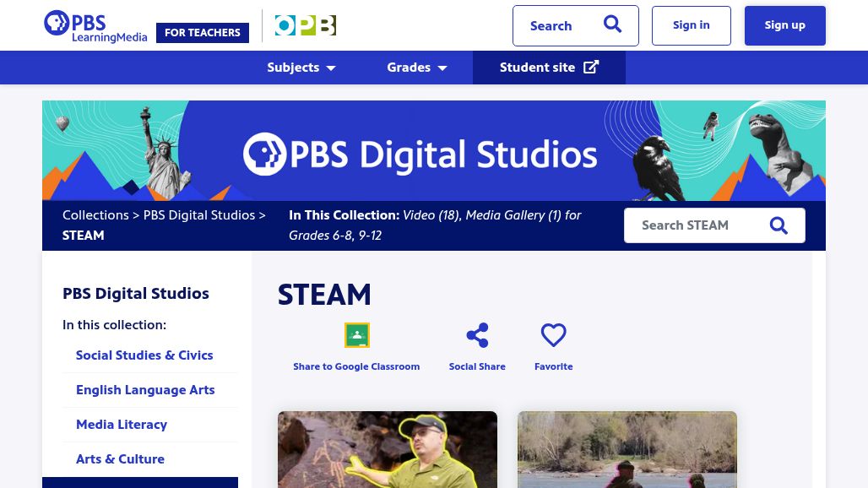Select the OPB station logo
Screen dimensions: 868x488
click(305, 25)
